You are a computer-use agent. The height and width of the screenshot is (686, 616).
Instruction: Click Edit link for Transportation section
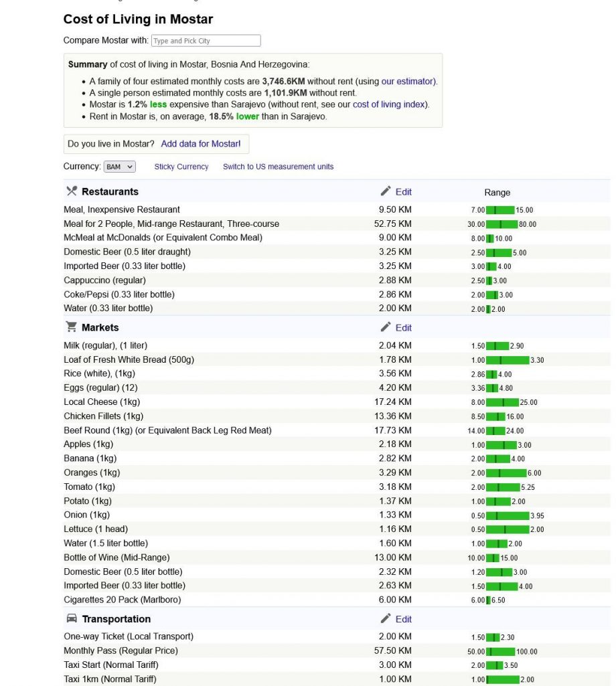(404, 619)
